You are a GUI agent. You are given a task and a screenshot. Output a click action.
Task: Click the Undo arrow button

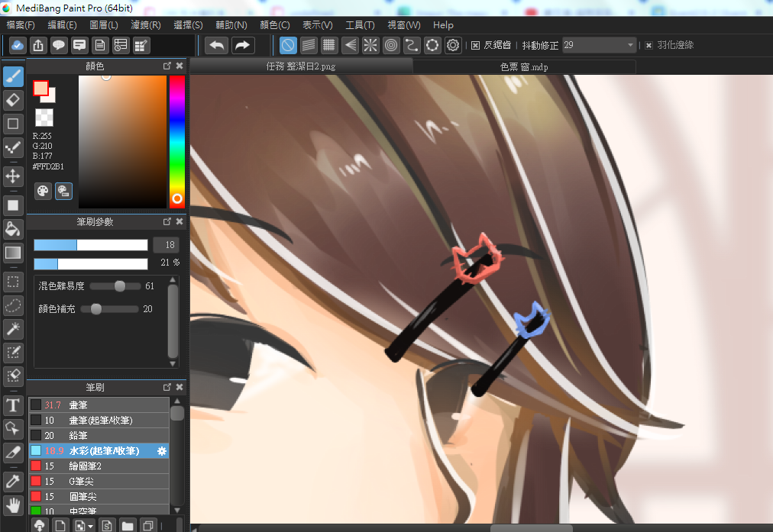coord(216,45)
